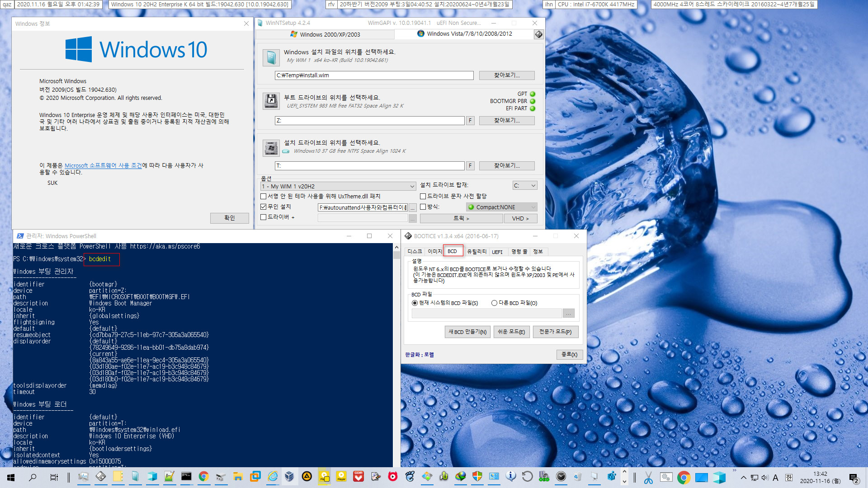Launch the Windows Defender shield icon

coord(477,476)
